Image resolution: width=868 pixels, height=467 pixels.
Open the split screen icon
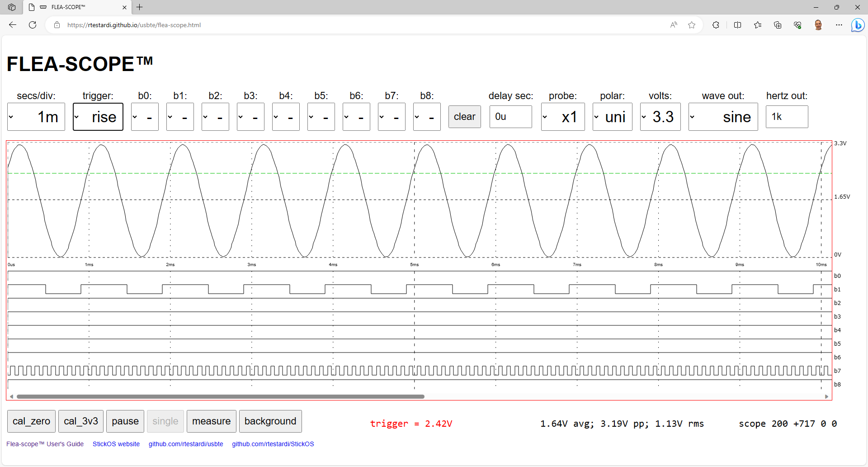[737, 25]
